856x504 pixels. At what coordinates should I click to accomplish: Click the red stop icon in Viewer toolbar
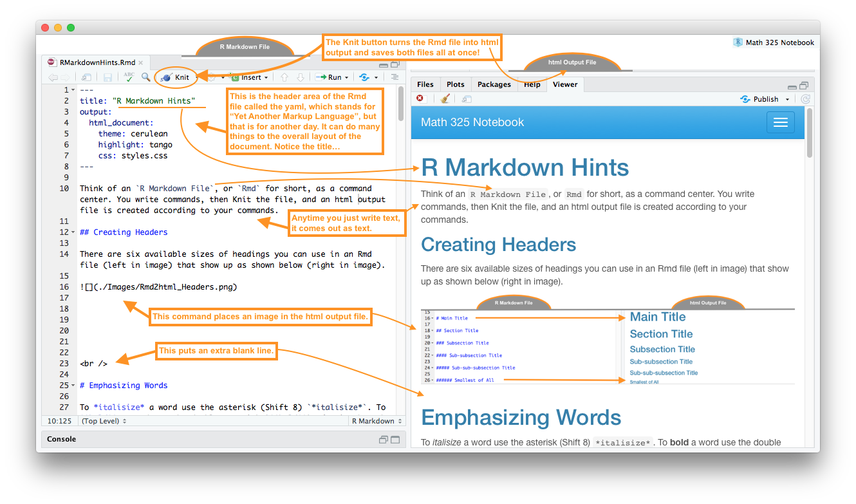click(x=420, y=99)
